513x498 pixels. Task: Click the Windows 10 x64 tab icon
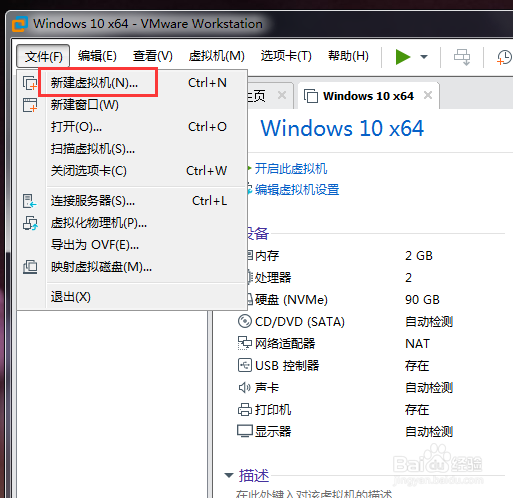311,96
